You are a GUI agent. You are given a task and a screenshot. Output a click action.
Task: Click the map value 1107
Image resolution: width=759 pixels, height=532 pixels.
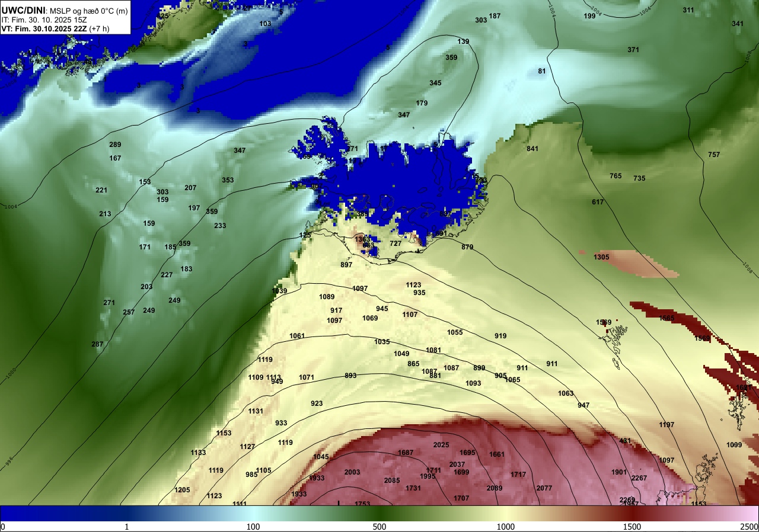pos(410,315)
